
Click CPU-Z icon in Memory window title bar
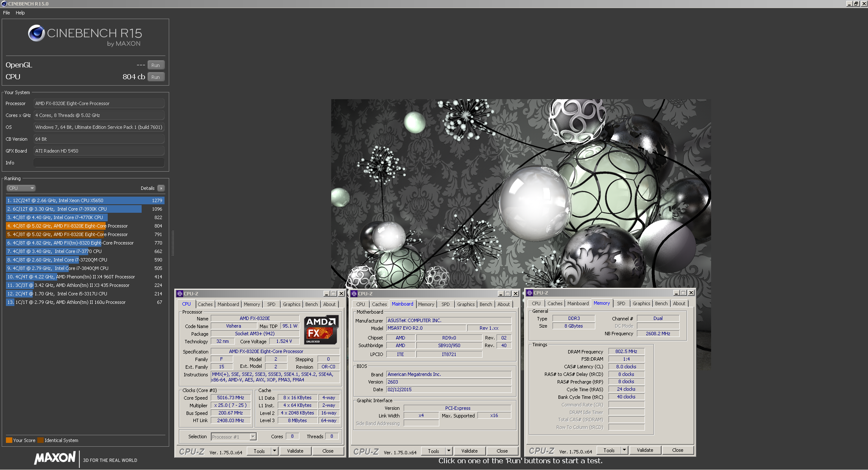click(530, 293)
